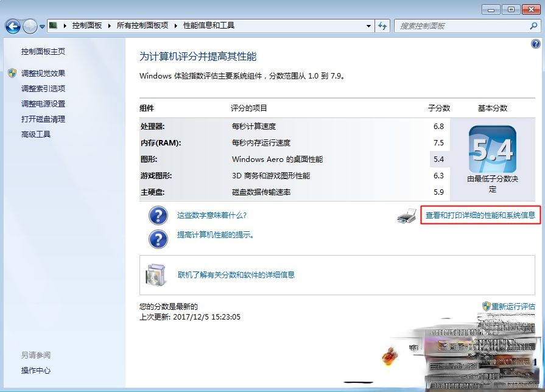
Task: Click the 上次更新 timestamp text
Action: pos(190,317)
